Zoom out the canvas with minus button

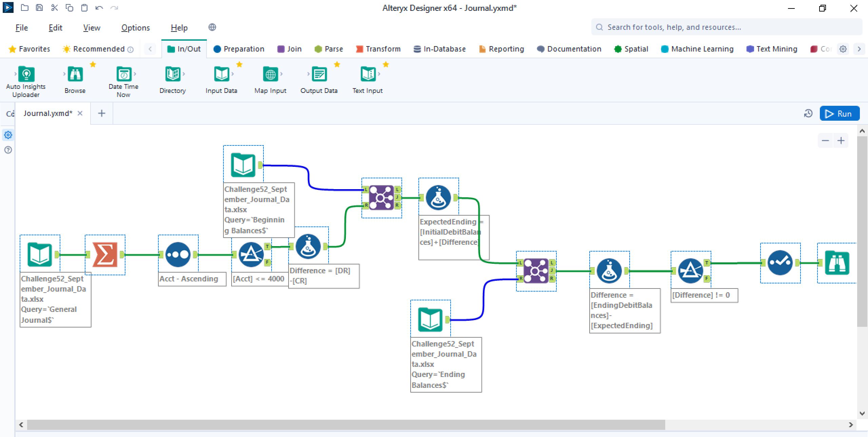tap(825, 141)
